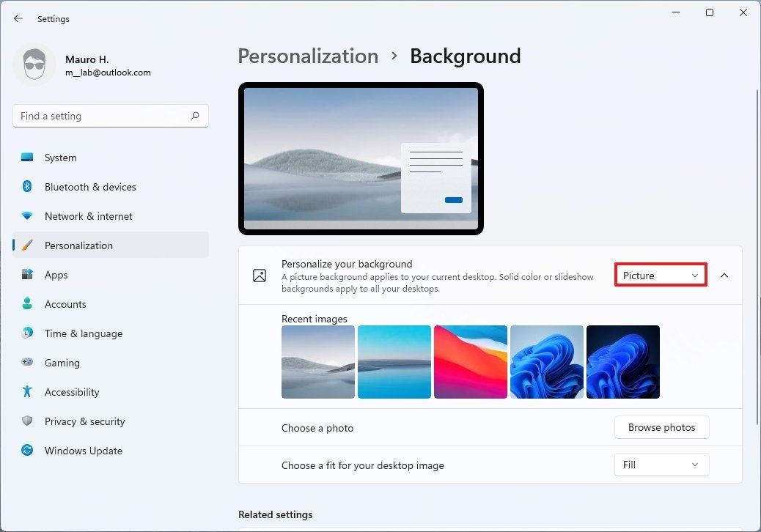
Task: Click the Windows Update icon
Action: coord(27,451)
